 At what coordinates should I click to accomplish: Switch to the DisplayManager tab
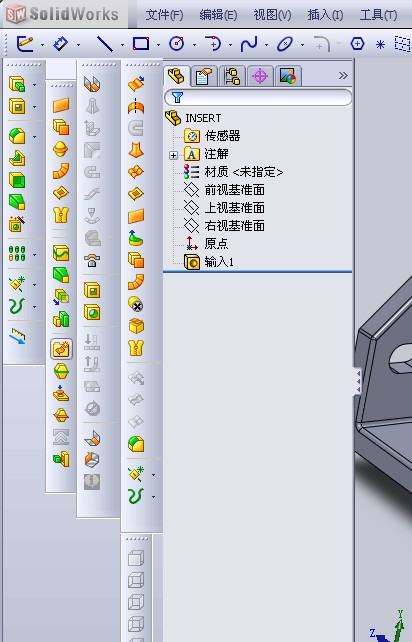[288, 76]
